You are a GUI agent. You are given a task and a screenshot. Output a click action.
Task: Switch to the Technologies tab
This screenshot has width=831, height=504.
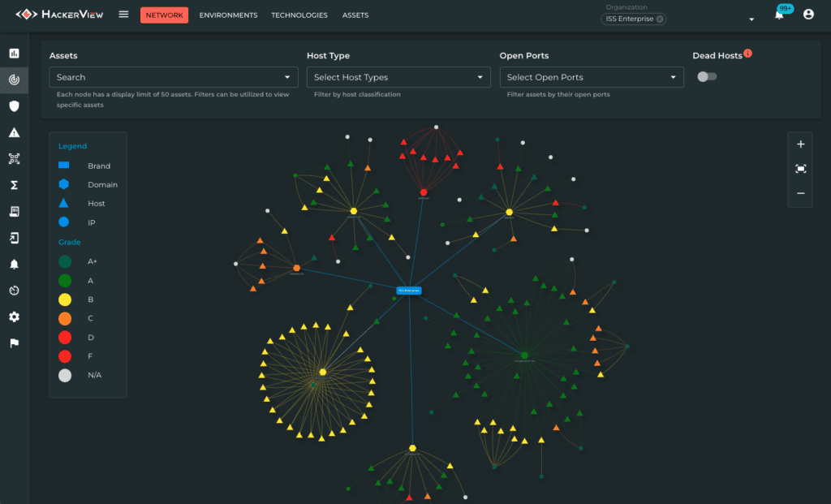point(299,15)
